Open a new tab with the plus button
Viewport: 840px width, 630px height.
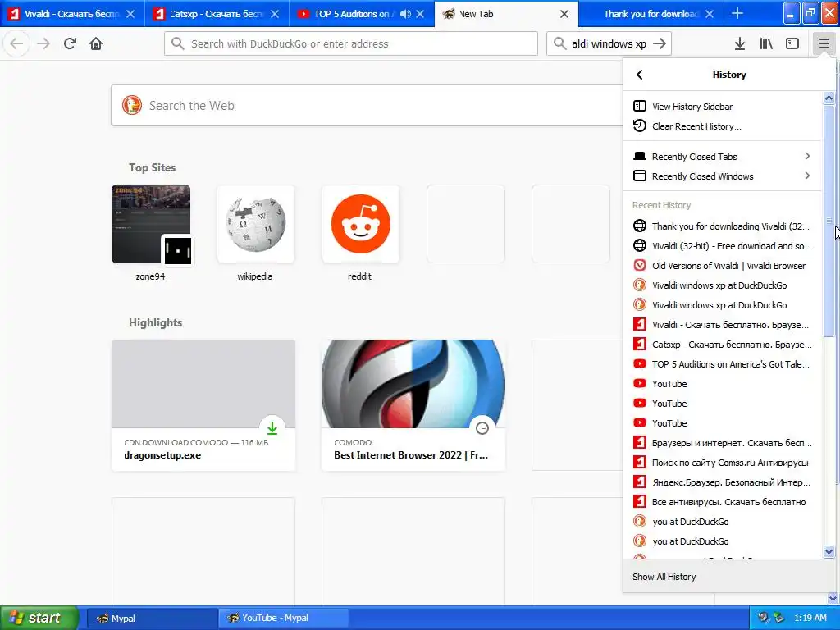tap(737, 13)
